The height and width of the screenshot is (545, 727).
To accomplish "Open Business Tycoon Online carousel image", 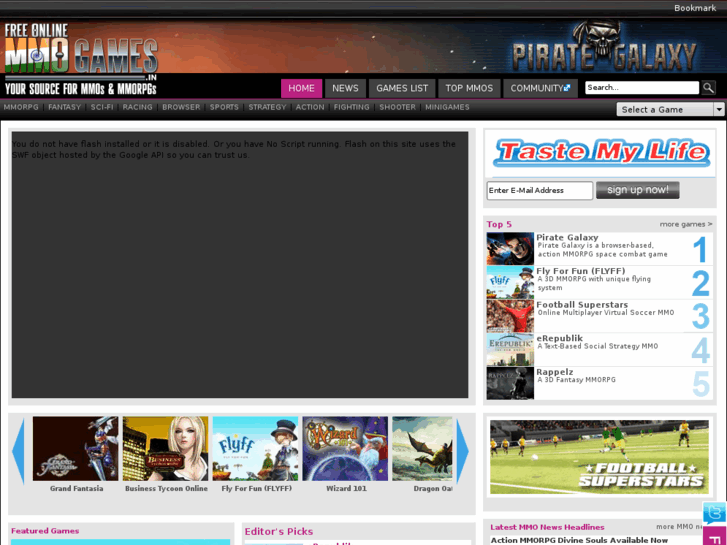I will [166, 449].
